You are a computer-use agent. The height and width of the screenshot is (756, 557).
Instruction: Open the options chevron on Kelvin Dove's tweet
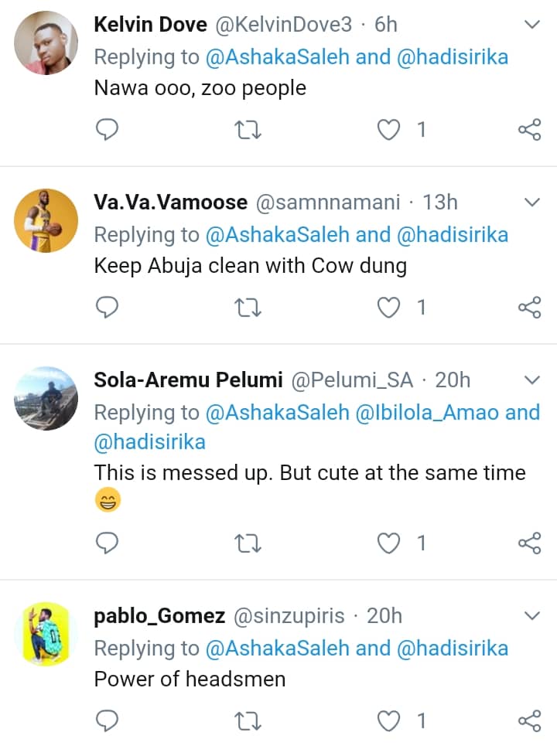[532, 25]
